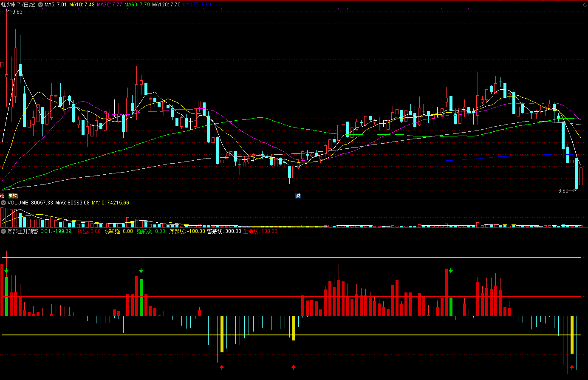The width and height of the screenshot is (588, 380).
Task: Select the blue MA250 label
Action: point(197,5)
